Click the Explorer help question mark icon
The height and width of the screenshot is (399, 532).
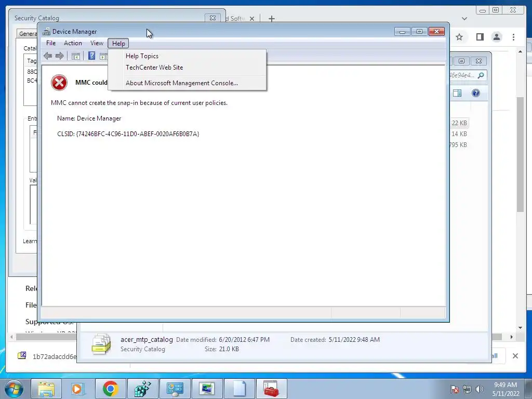pyautogui.click(x=476, y=93)
